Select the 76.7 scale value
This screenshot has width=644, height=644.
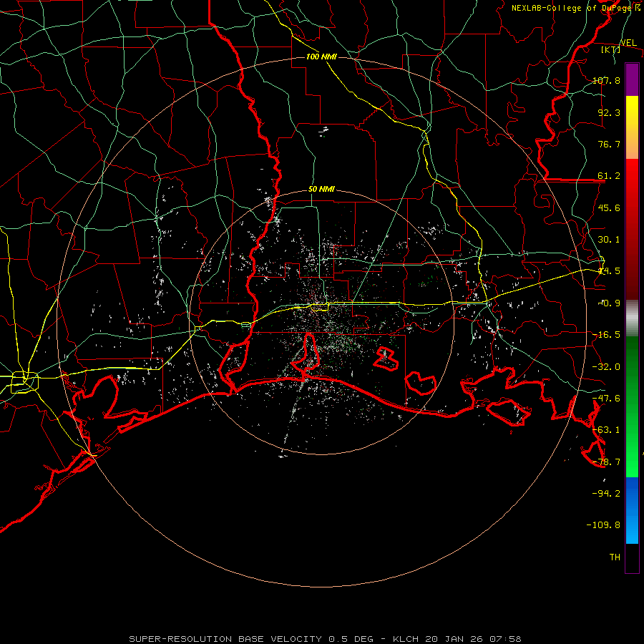point(609,144)
